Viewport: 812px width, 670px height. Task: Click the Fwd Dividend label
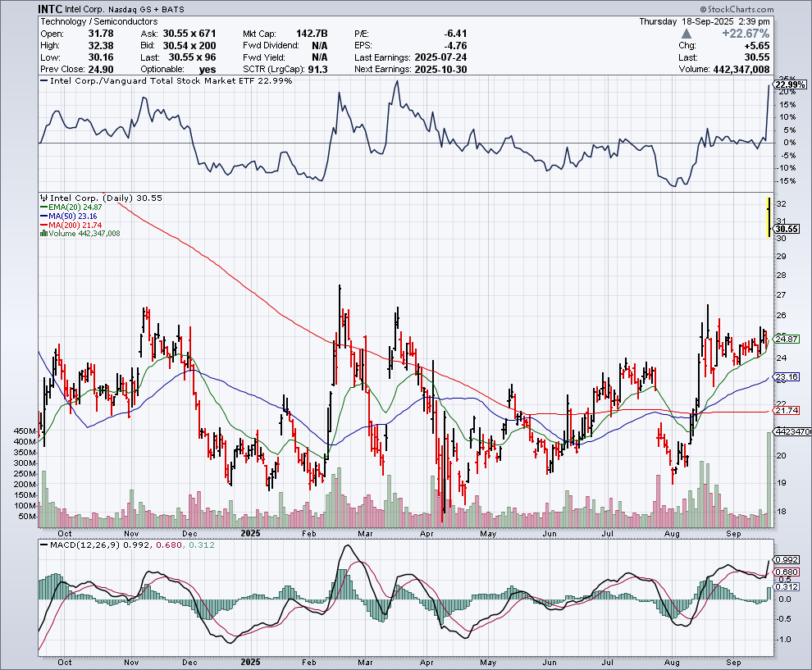click(x=271, y=46)
